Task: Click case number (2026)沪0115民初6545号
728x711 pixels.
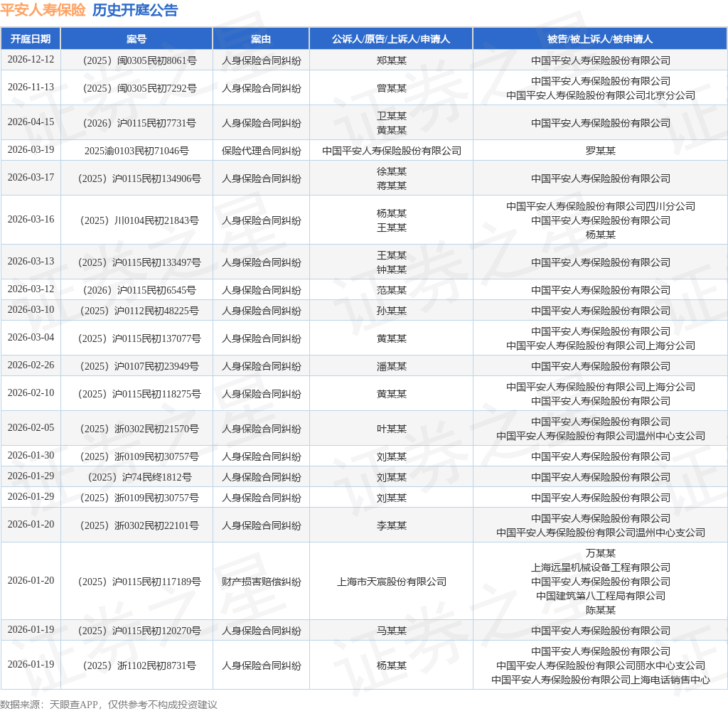Action: [x=140, y=290]
